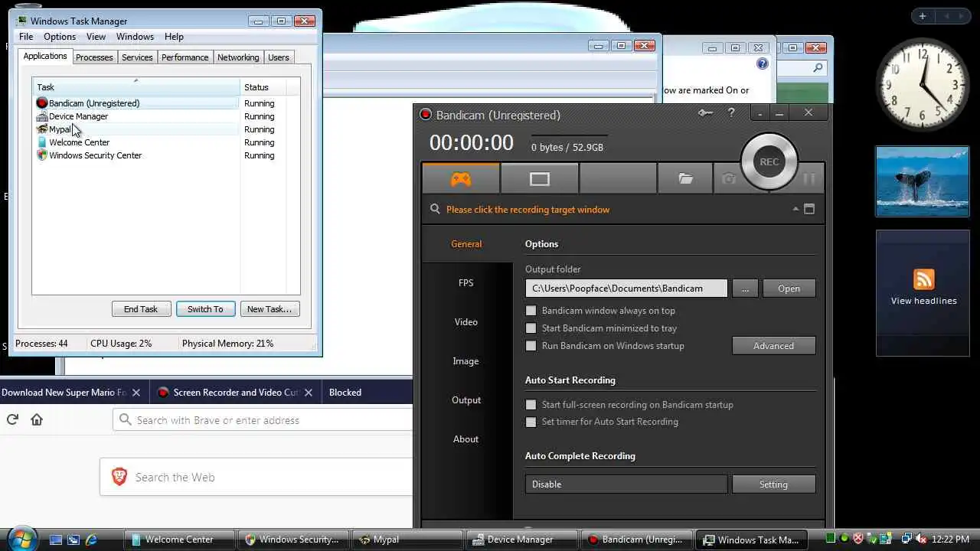Viewport: 980px width, 551px height.
Task: Switch to Task Manager Networking tab
Action: point(238,57)
